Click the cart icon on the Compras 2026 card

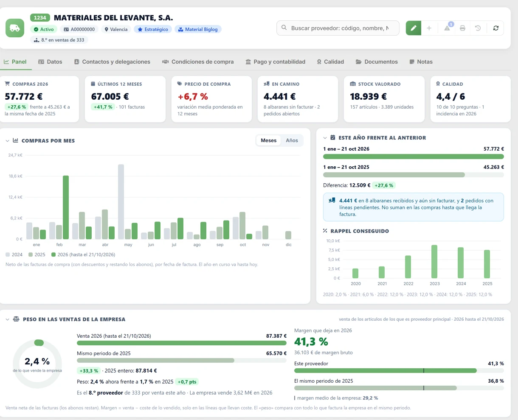7,84
